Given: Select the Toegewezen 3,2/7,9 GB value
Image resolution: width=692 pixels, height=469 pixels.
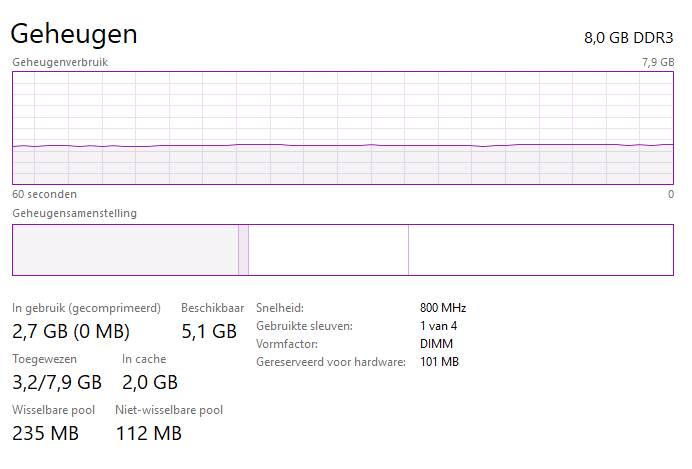Looking at the screenshot, I should pos(57,382).
